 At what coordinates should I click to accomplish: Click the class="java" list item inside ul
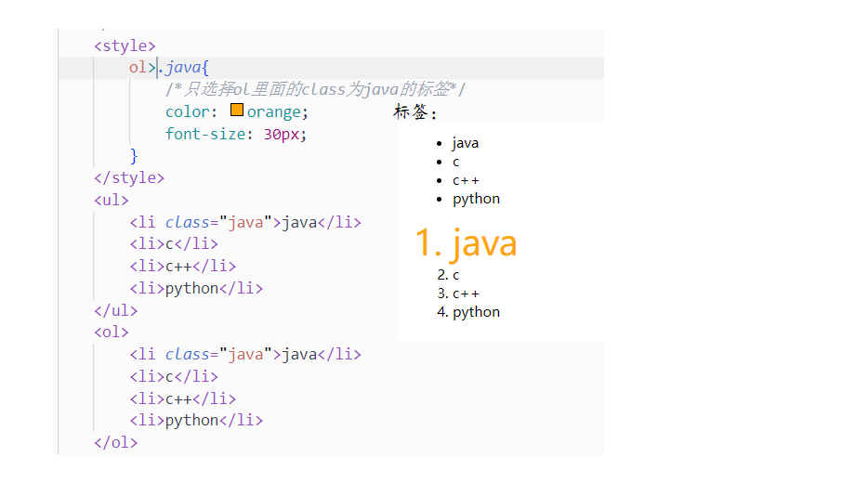tap(245, 222)
